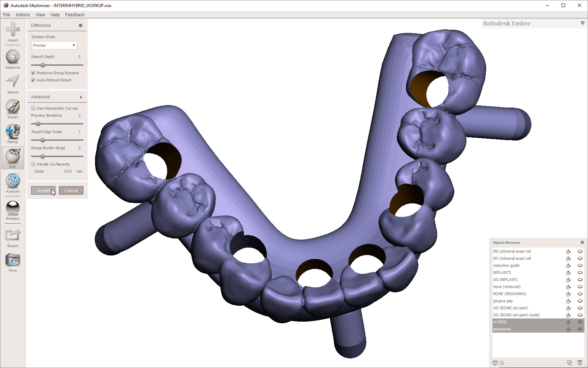Open the Export tool
588x368 pixels.
[13, 238]
